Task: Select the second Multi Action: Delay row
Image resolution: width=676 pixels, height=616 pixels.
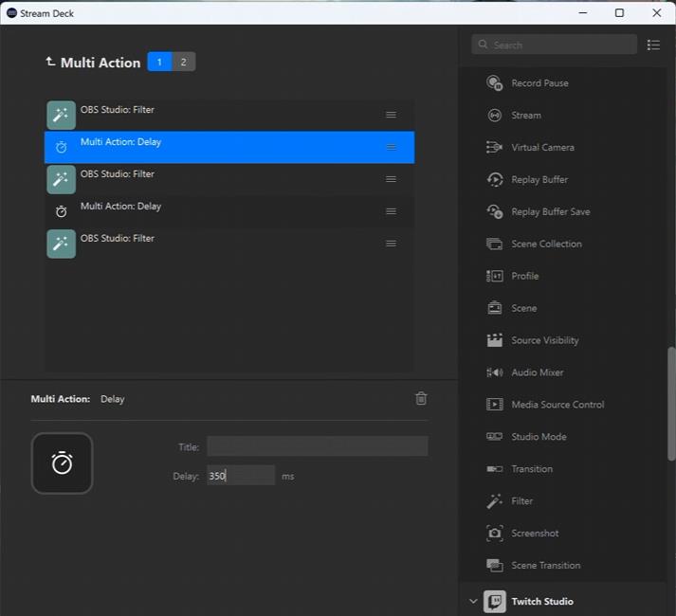Action: 229,211
